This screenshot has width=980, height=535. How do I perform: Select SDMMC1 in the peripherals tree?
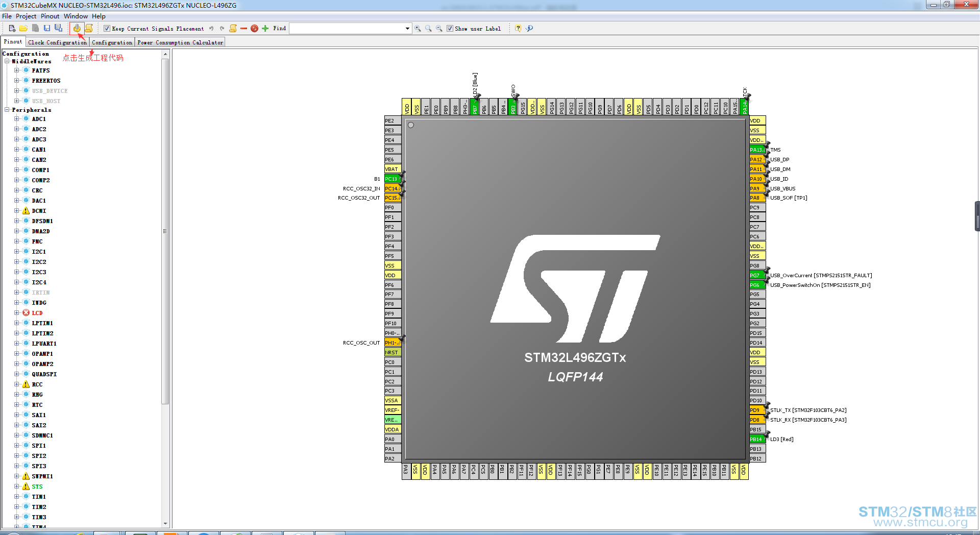click(42, 435)
